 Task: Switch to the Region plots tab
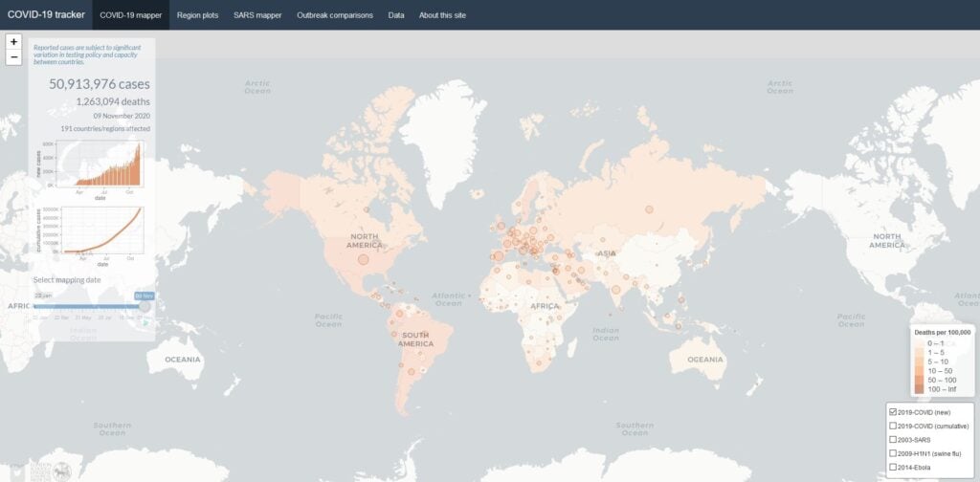click(x=197, y=15)
